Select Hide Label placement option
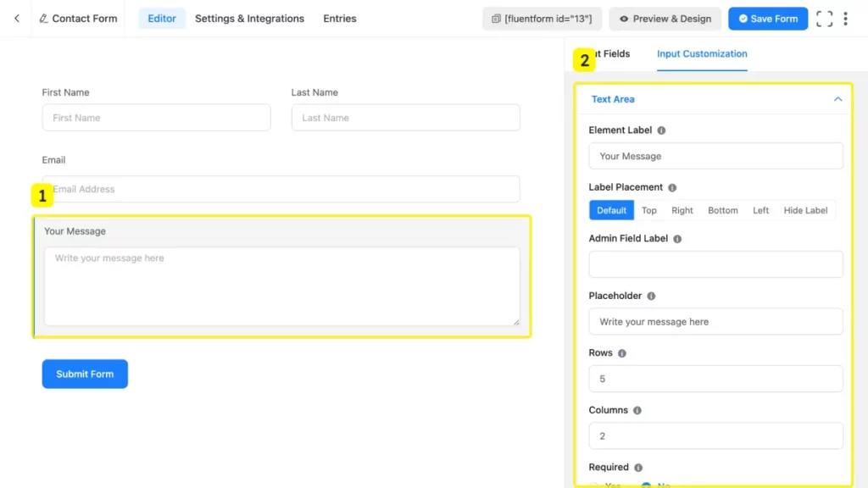The width and height of the screenshot is (868, 488). point(805,210)
